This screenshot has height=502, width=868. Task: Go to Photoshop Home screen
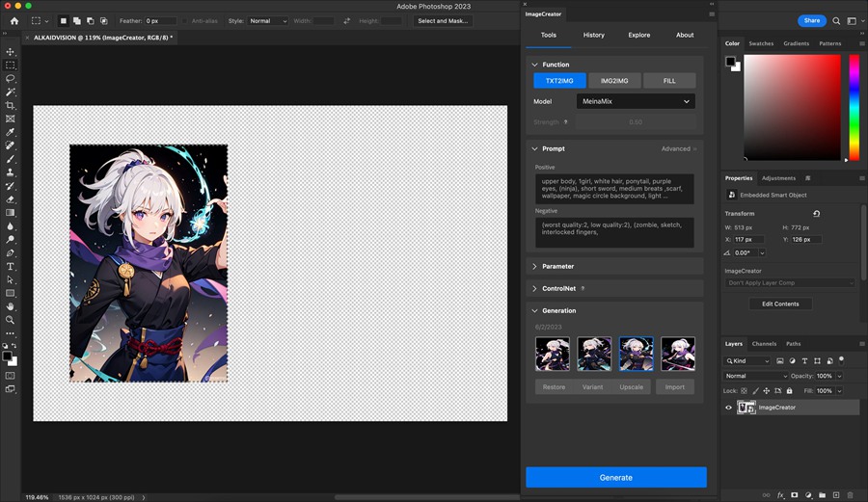coord(14,21)
